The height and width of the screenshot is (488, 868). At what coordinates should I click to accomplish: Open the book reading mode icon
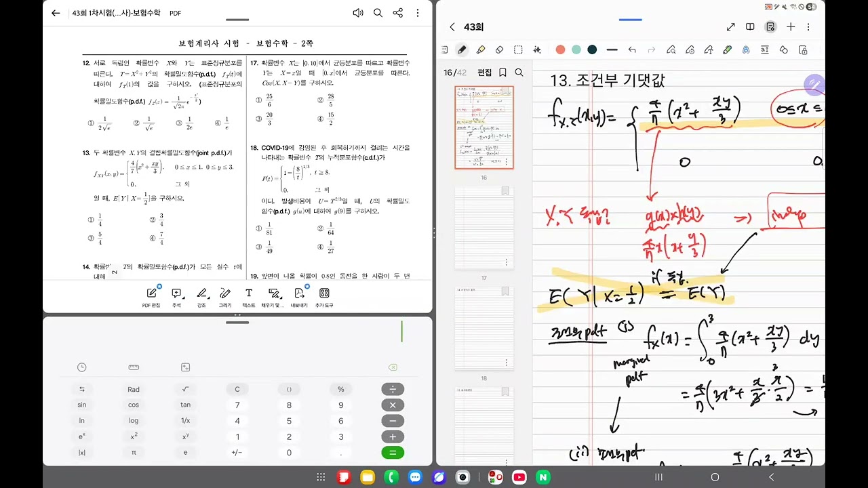[750, 27]
